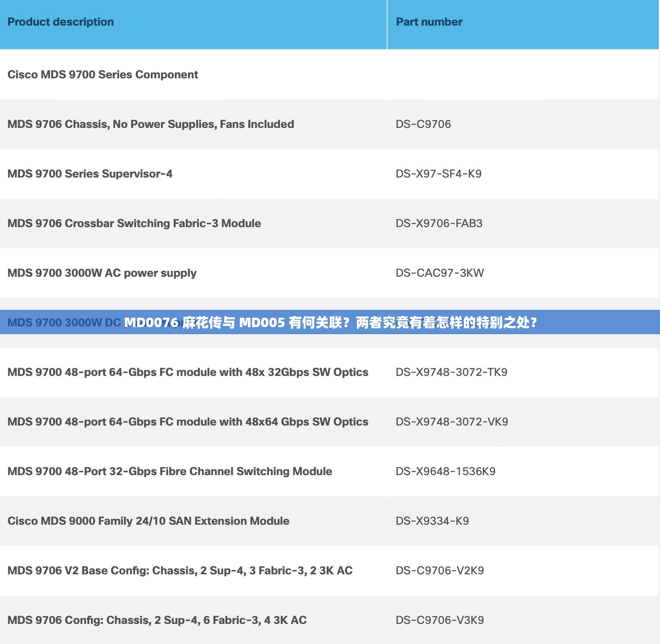Click part number DS-CAC97-3KW
This screenshot has height=644, width=660.
pyautogui.click(x=440, y=273)
